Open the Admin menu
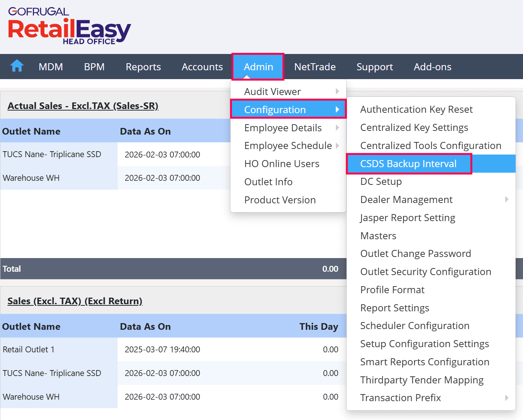 (x=258, y=67)
